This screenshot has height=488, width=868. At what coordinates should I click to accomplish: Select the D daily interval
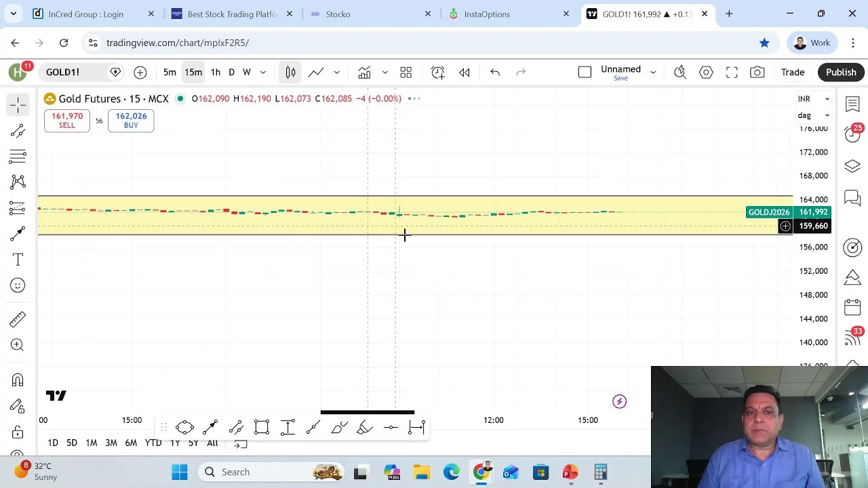tap(231, 73)
